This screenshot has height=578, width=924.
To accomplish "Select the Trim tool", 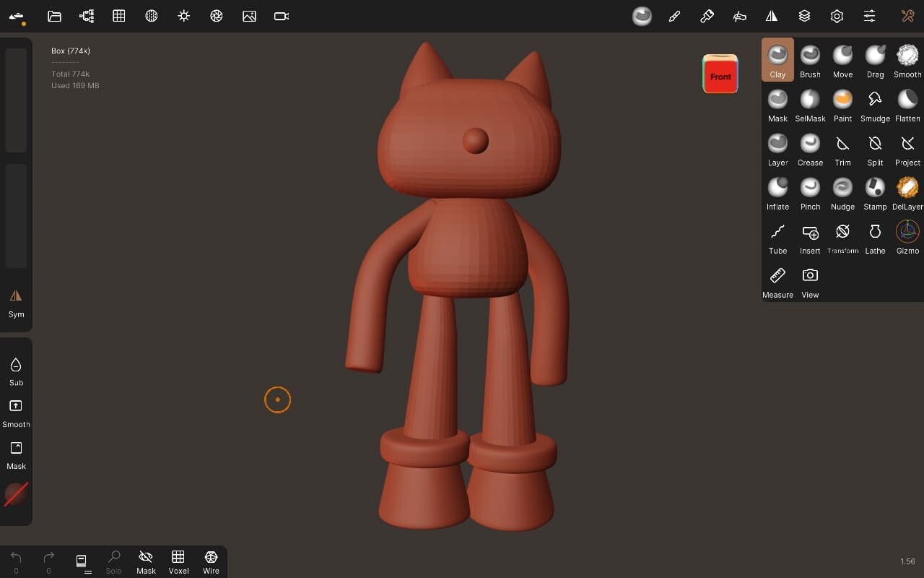I will point(842,146).
